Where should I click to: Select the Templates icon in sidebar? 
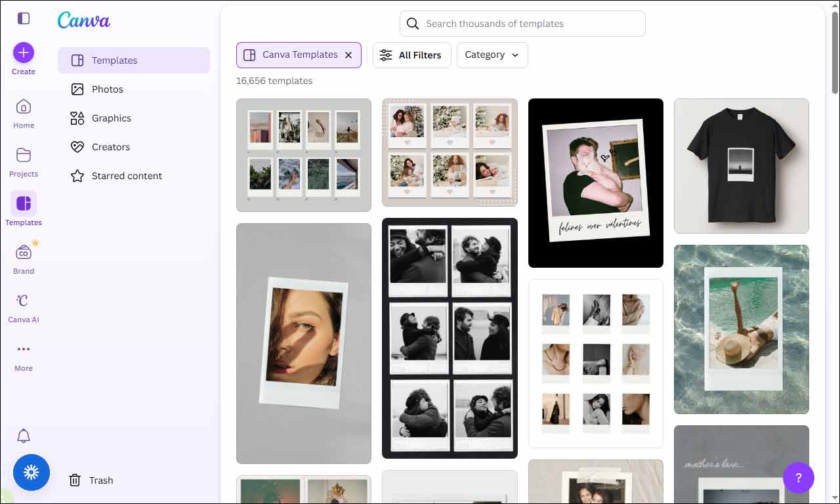click(24, 205)
